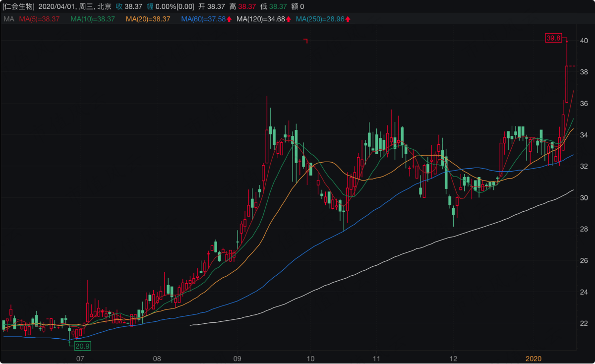Open the MA indicator label at left

pos(8,19)
